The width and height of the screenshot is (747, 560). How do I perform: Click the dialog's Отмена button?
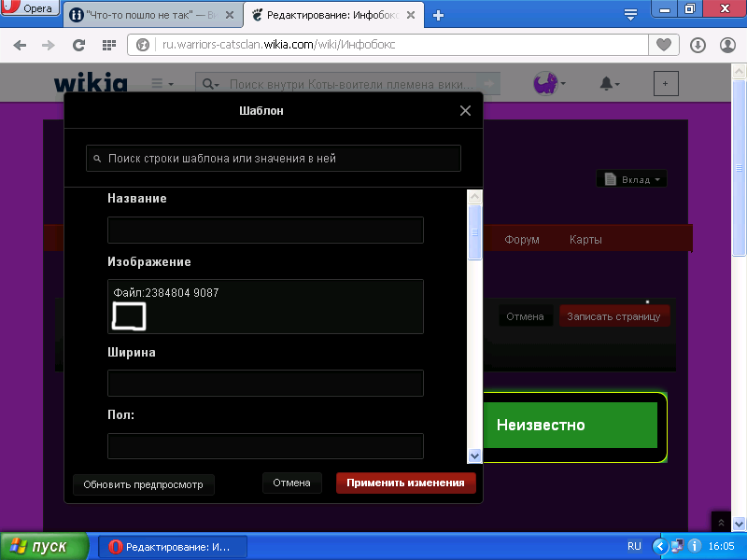(x=291, y=483)
